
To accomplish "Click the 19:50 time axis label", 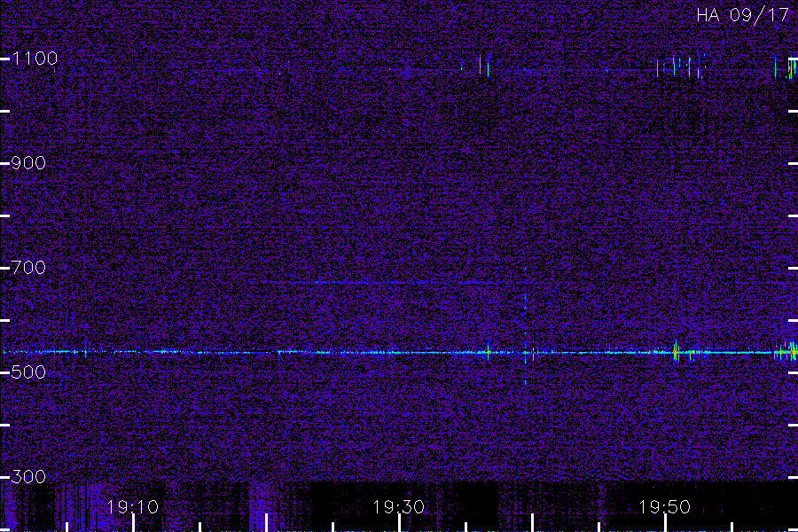I will click(664, 507).
